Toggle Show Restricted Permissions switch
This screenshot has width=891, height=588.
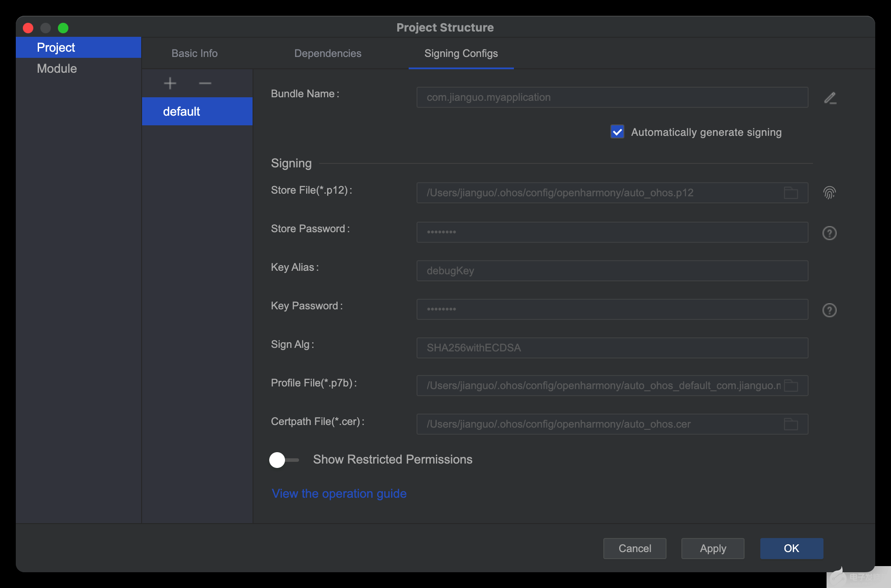point(284,460)
